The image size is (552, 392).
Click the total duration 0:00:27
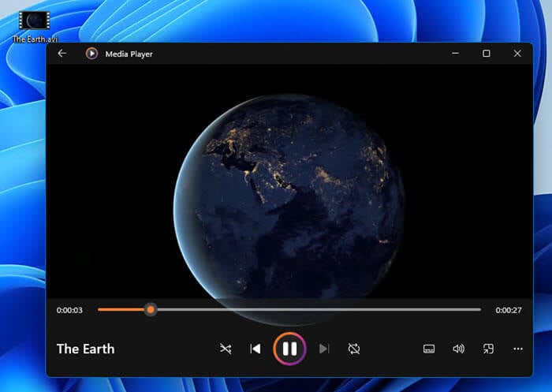coord(509,310)
